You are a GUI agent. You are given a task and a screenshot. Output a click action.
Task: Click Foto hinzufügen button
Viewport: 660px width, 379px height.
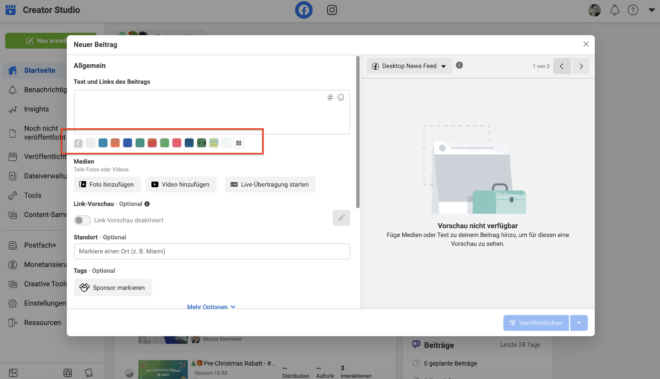pyautogui.click(x=107, y=184)
